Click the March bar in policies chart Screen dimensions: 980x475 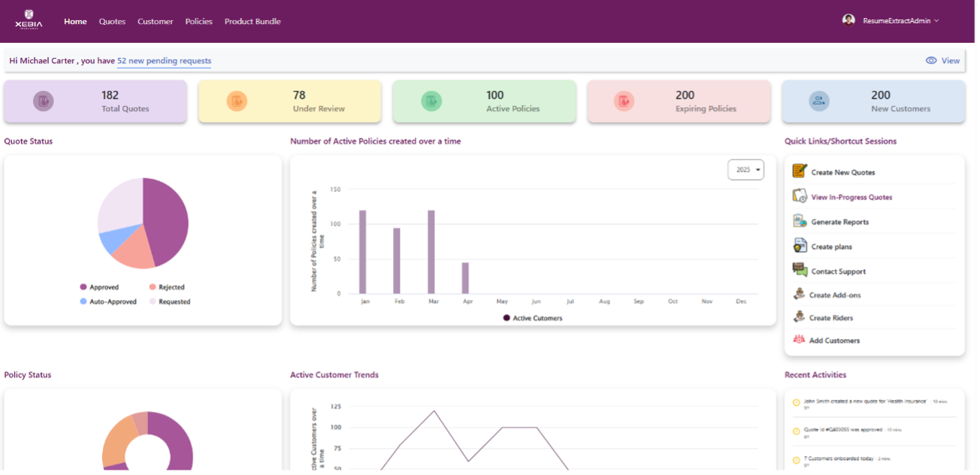tap(431, 252)
